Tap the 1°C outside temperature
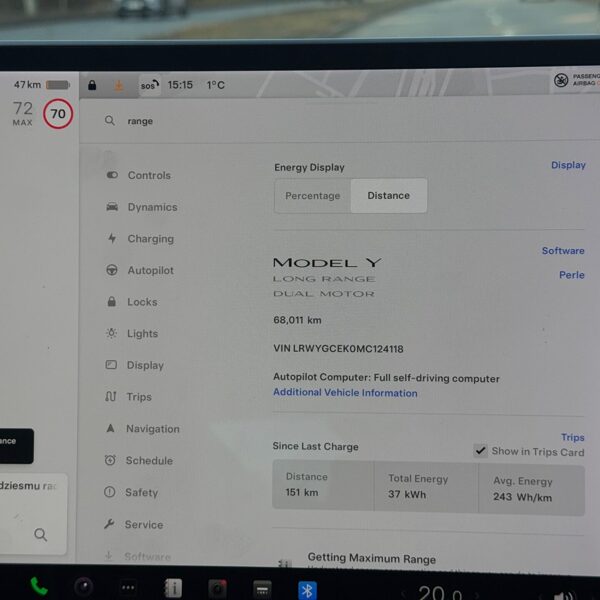 pos(215,85)
